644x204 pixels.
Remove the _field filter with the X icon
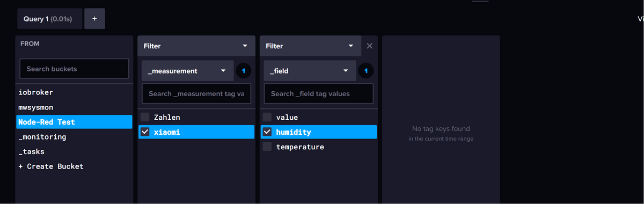[369, 46]
